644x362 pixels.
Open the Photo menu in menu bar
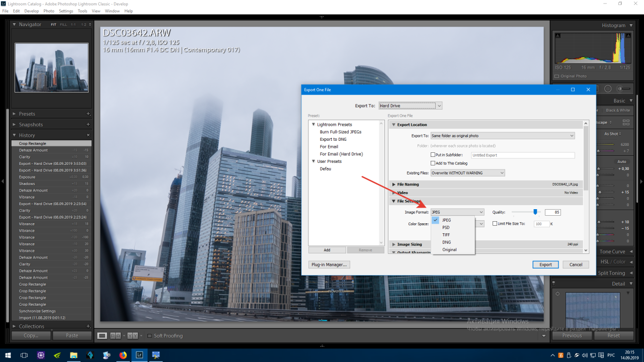(x=49, y=11)
